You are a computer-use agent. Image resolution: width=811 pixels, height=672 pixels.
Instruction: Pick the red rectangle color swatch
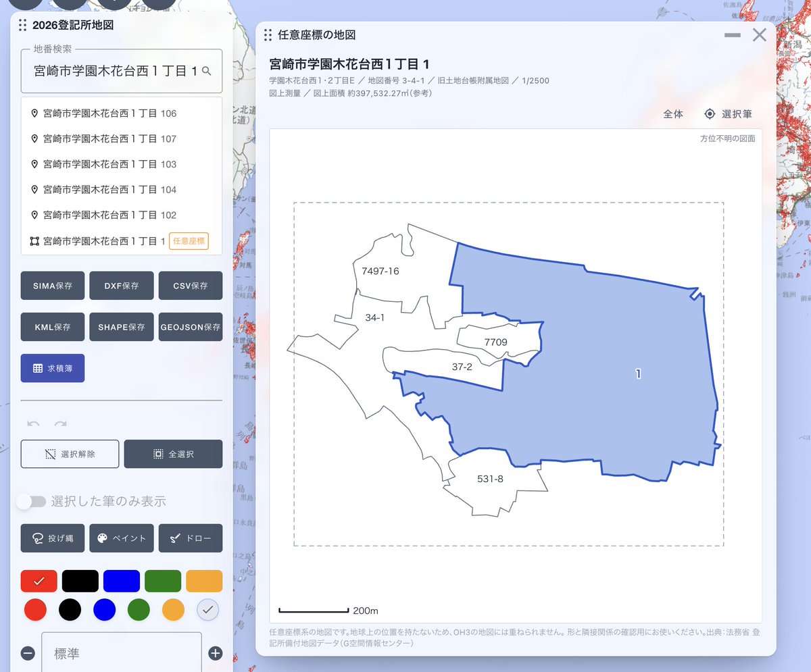point(39,581)
